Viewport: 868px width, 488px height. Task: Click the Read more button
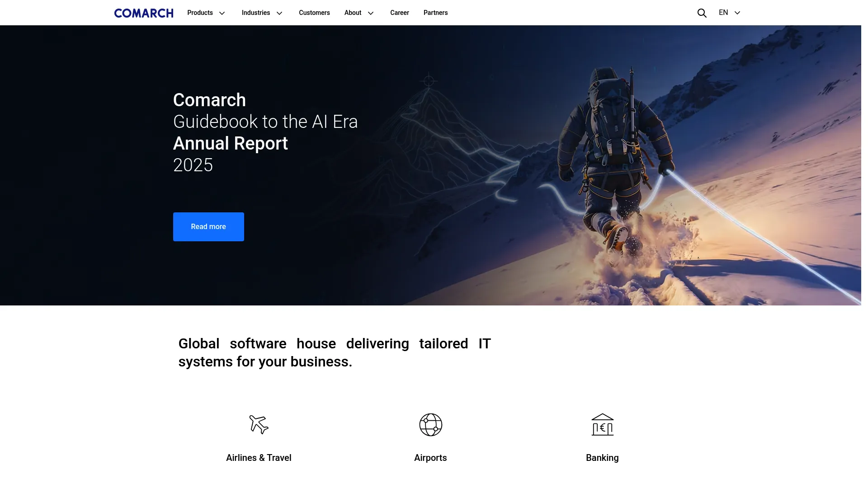[x=208, y=227]
